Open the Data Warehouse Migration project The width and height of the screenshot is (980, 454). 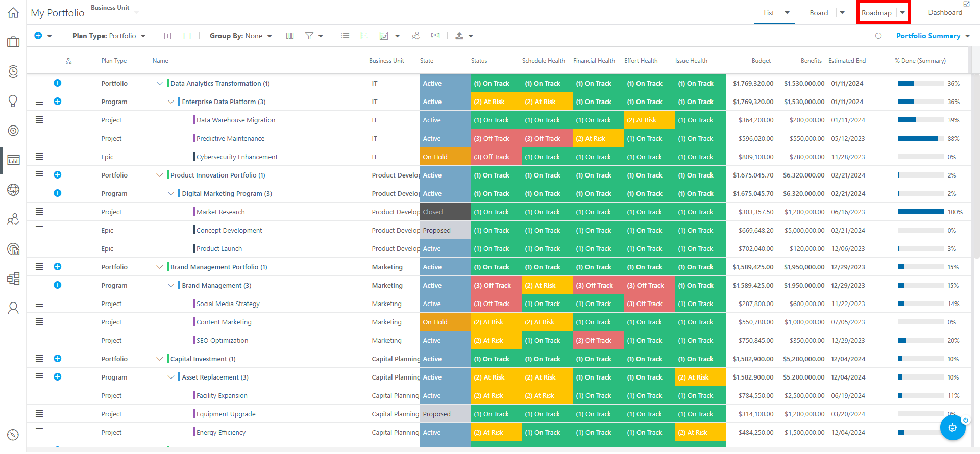point(236,120)
